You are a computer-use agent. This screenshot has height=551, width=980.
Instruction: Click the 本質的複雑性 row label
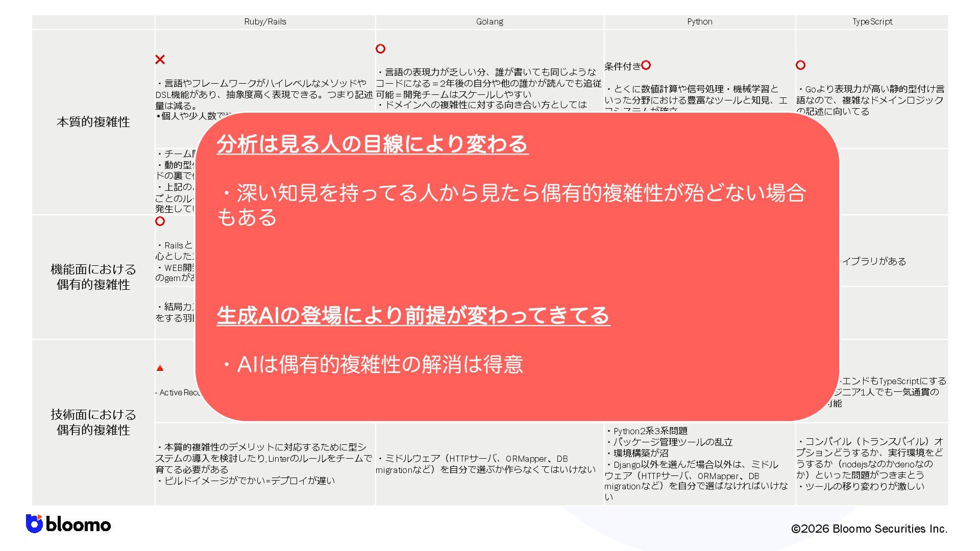coord(93,122)
